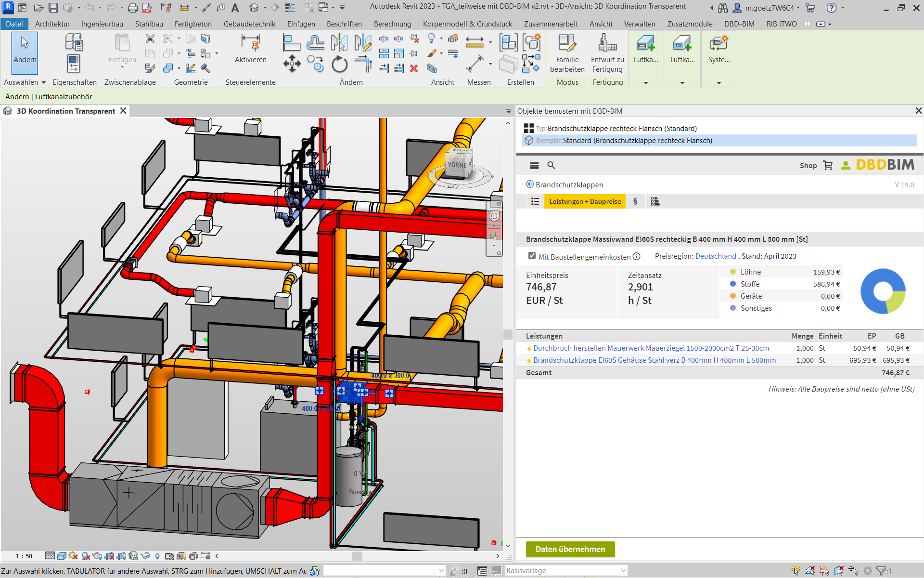
Task: Select the Offset tool in the ribbon
Action: 315,42
